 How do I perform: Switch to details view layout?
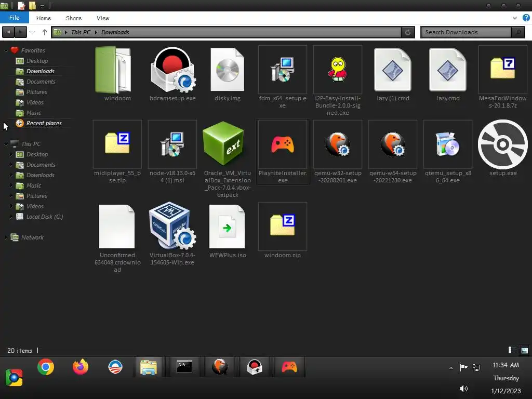click(512, 350)
